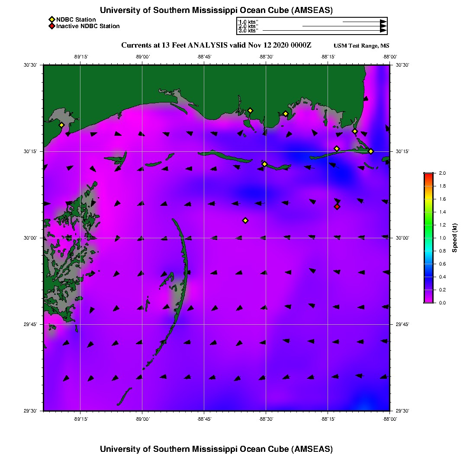Screen dimensions: 476x454
Task: Click the red diamond in the legend
Action: (x=51, y=26)
